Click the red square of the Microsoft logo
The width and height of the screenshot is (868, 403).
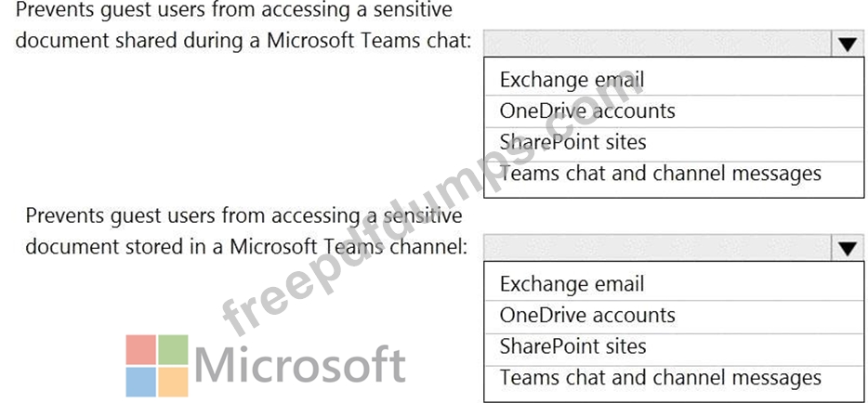[x=140, y=349]
